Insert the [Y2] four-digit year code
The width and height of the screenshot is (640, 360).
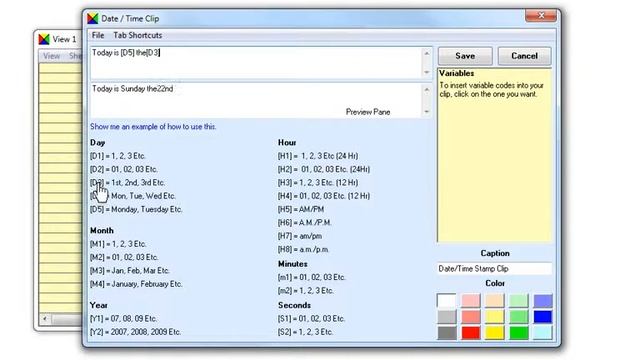[135, 332]
